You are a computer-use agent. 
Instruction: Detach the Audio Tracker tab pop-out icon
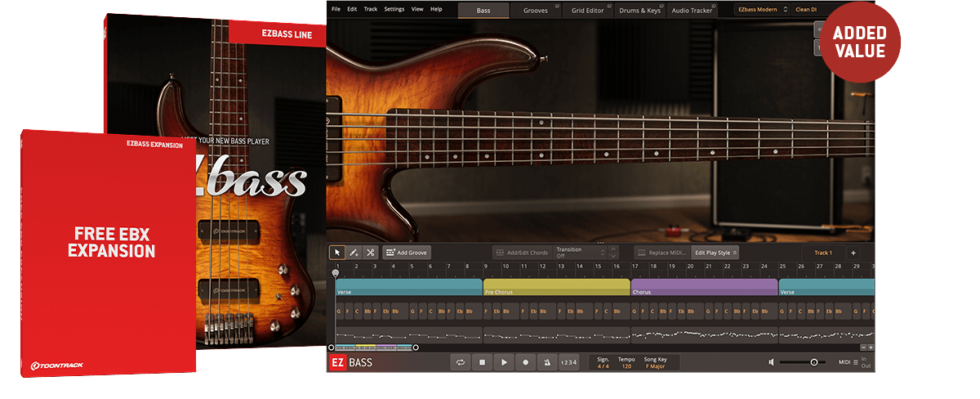(714, 6)
